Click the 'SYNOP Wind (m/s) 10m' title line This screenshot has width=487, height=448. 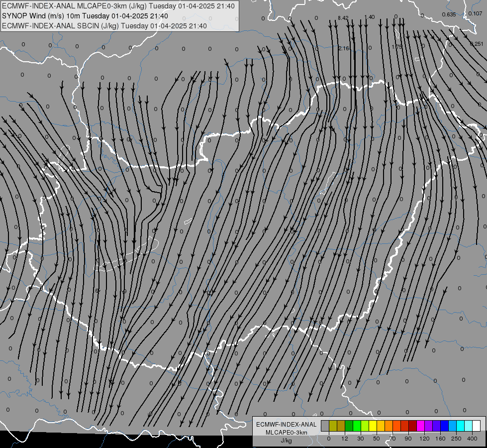tap(85, 16)
